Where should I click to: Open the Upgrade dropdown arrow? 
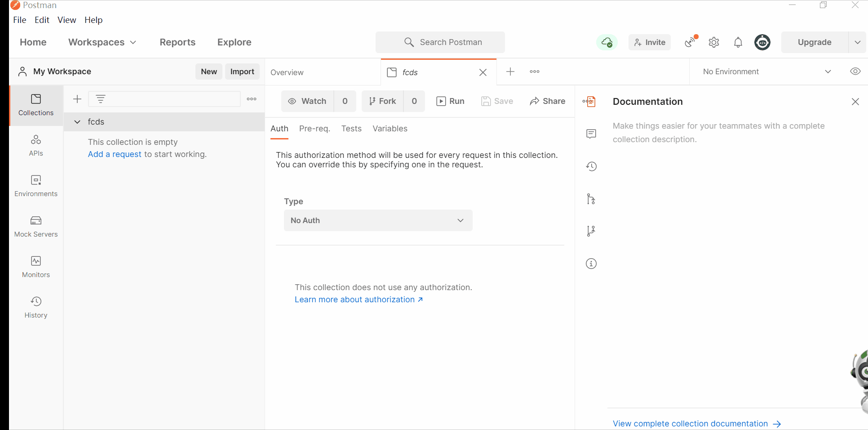(857, 42)
